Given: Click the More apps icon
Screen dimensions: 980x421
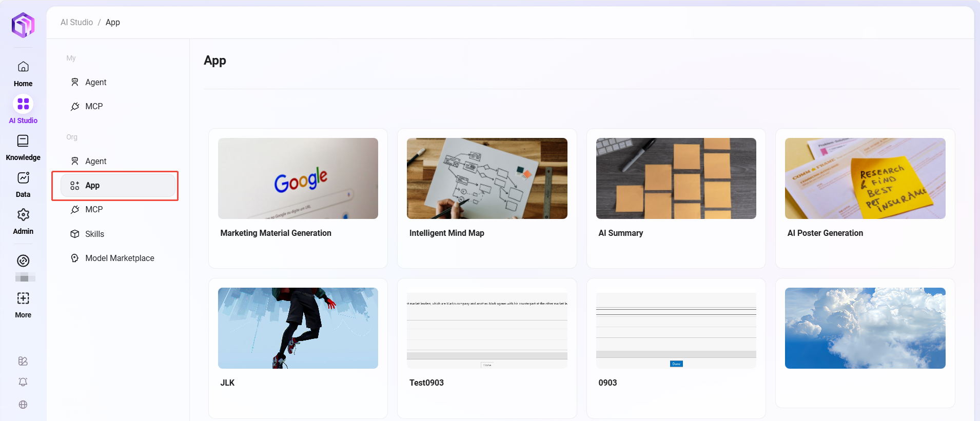Looking at the screenshot, I should 23,298.
